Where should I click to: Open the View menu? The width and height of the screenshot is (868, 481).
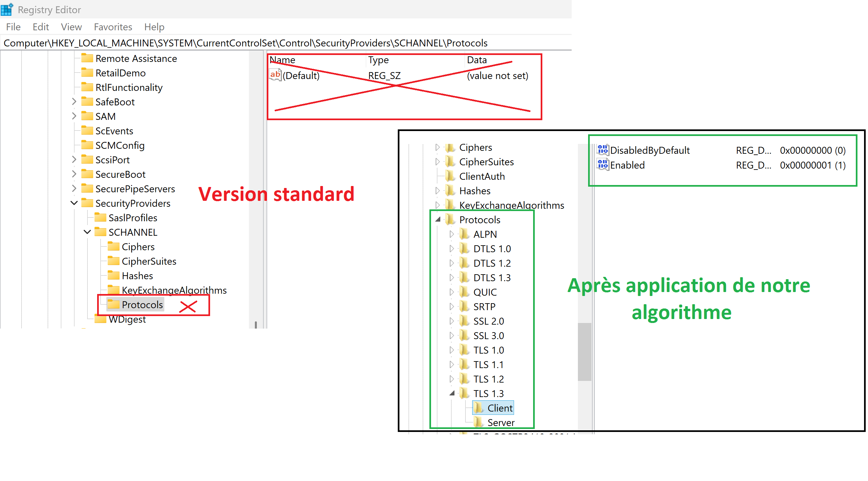(71, 27)
